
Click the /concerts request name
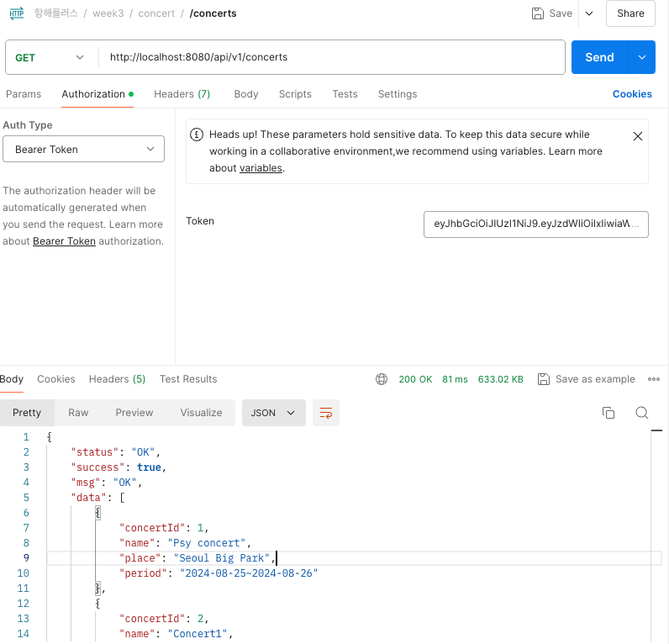213,13
